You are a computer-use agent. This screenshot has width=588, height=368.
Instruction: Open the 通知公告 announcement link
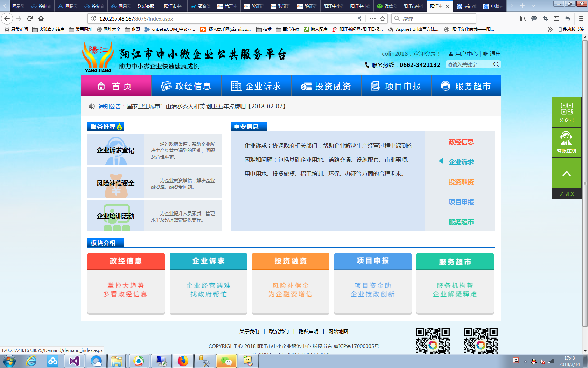coord(110,106)
